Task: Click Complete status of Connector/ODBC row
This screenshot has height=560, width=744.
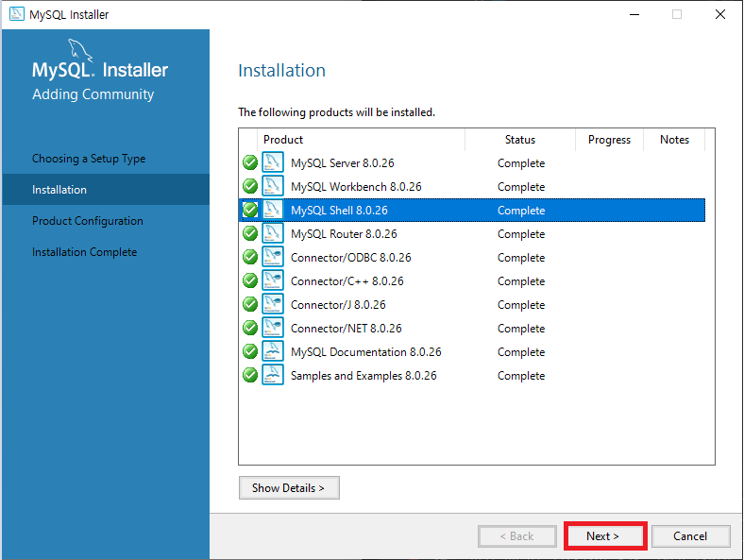Action: pos(521,258)
